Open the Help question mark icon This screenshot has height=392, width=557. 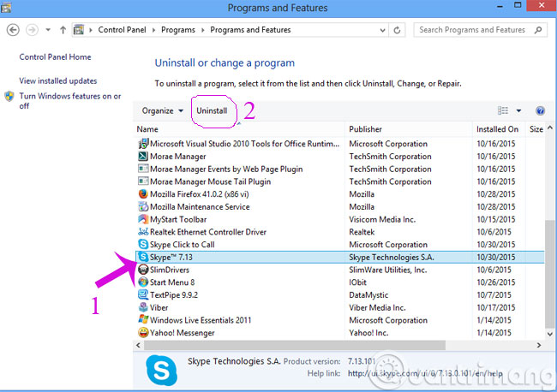tap(540, 110)
